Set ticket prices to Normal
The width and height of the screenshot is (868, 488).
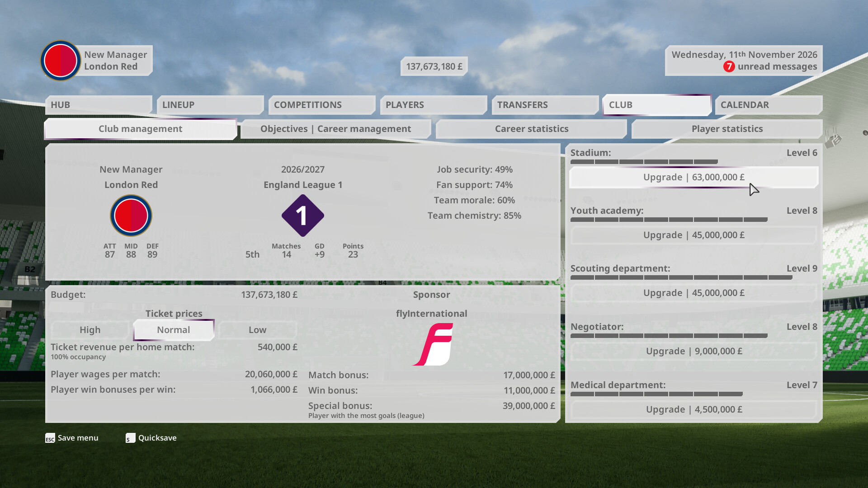point(174,330)
